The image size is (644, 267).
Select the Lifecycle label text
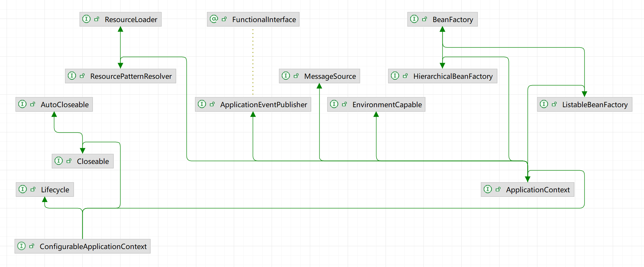tap(55, 190)
